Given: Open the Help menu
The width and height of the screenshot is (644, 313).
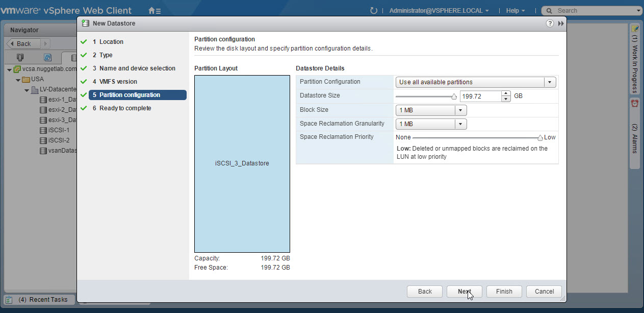Looking at the screenshot, I should 515,10.
